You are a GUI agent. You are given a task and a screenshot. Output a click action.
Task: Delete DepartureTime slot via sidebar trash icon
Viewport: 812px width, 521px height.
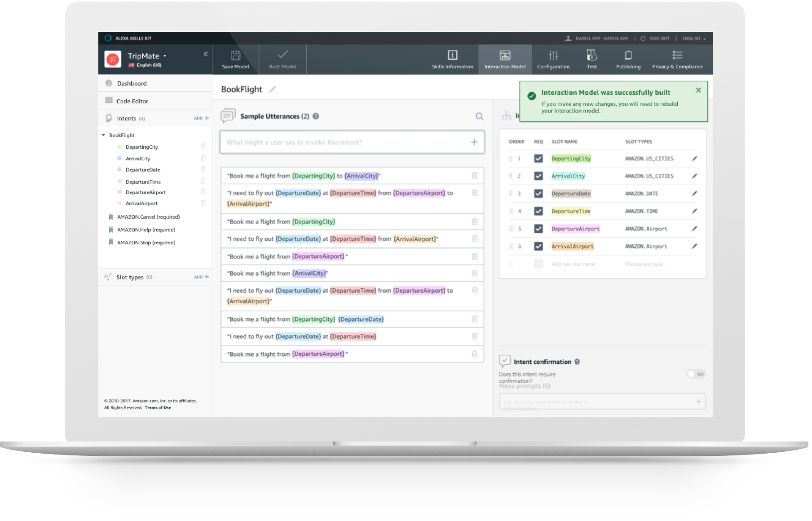(x=203, y=181)
